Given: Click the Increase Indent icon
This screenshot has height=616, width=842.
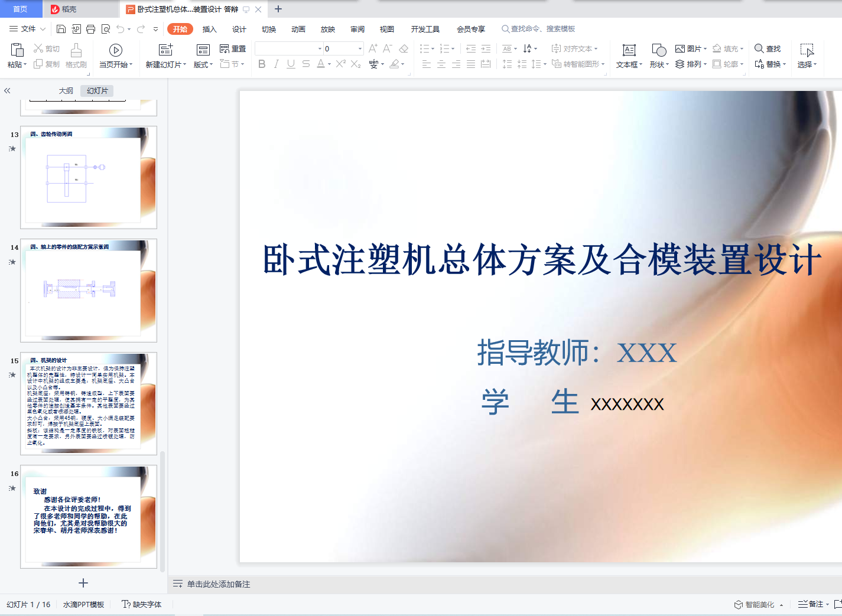Looking at the screenshot, I should [x=486, y=48].
